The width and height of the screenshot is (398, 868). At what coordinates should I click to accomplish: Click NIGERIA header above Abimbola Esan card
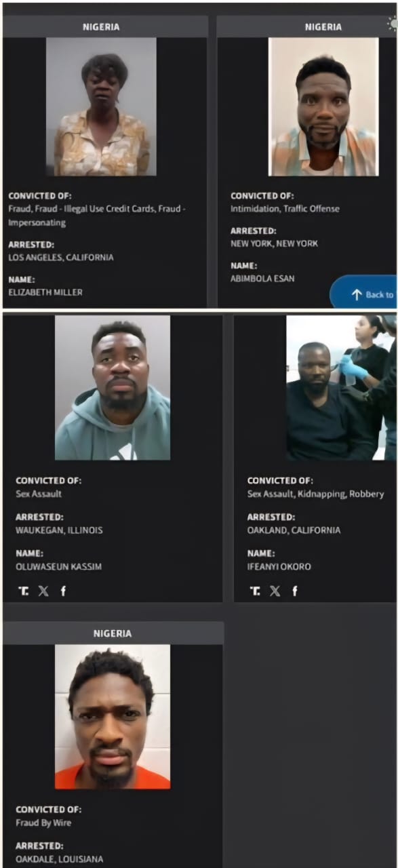coord(323,27)
